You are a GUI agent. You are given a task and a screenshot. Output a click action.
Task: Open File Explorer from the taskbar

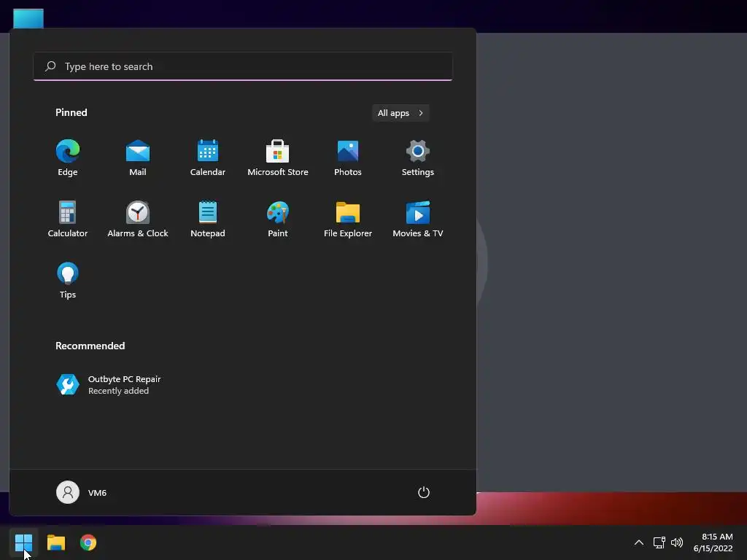(55, 542)
